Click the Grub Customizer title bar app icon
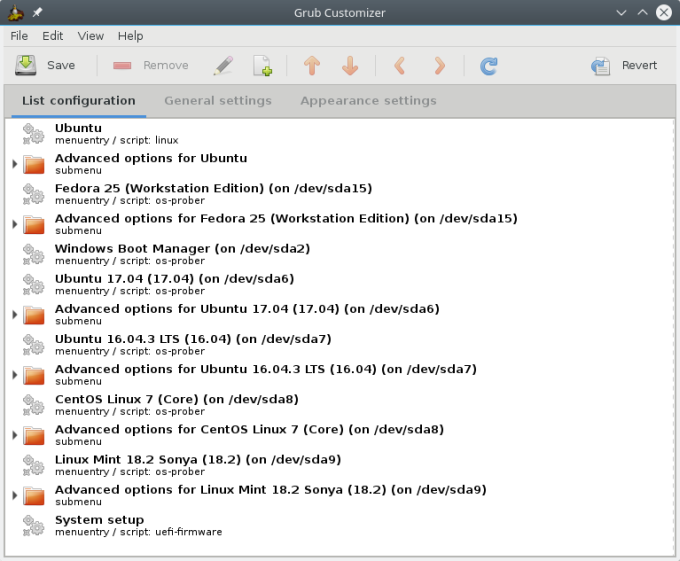The width and height of the screenshot is (680, 561). (15, 13)
